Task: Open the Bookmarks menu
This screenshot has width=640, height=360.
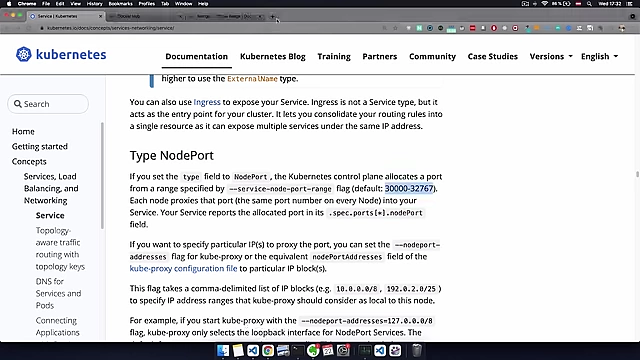Action: click(x=120, y=4)
